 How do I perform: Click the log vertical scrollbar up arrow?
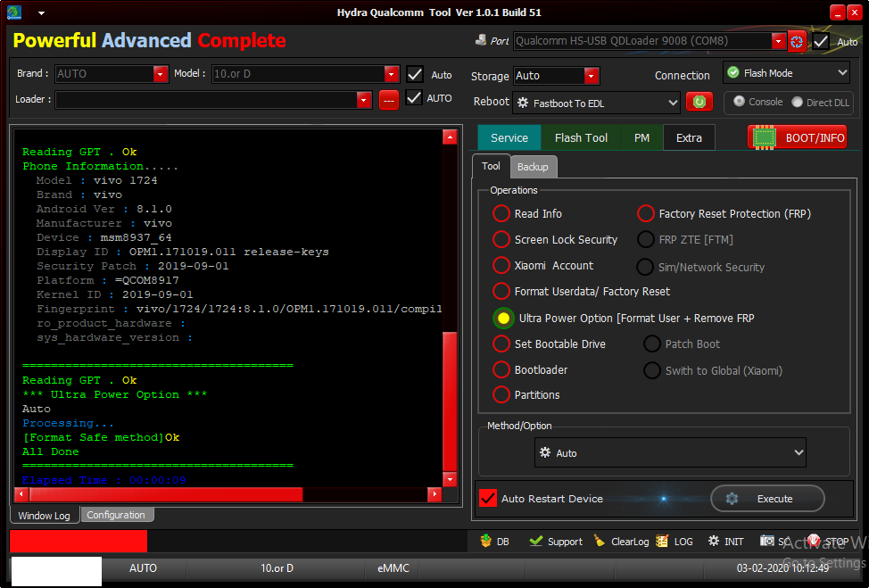450,137
